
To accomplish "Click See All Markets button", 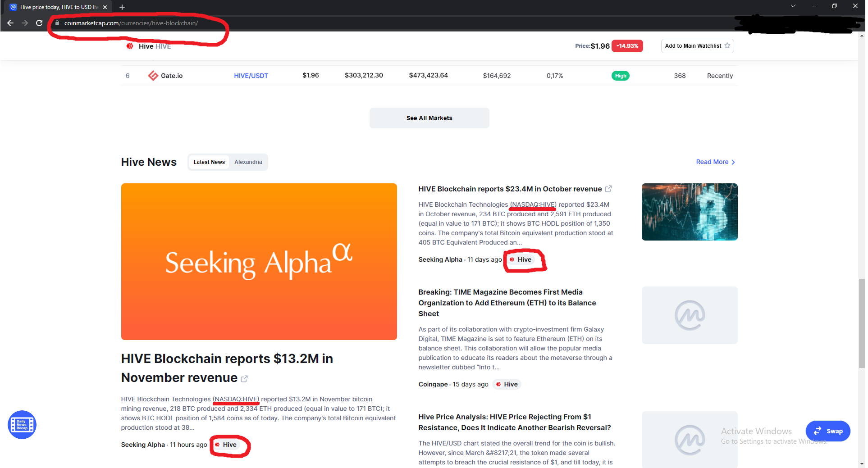I will 429,118.
